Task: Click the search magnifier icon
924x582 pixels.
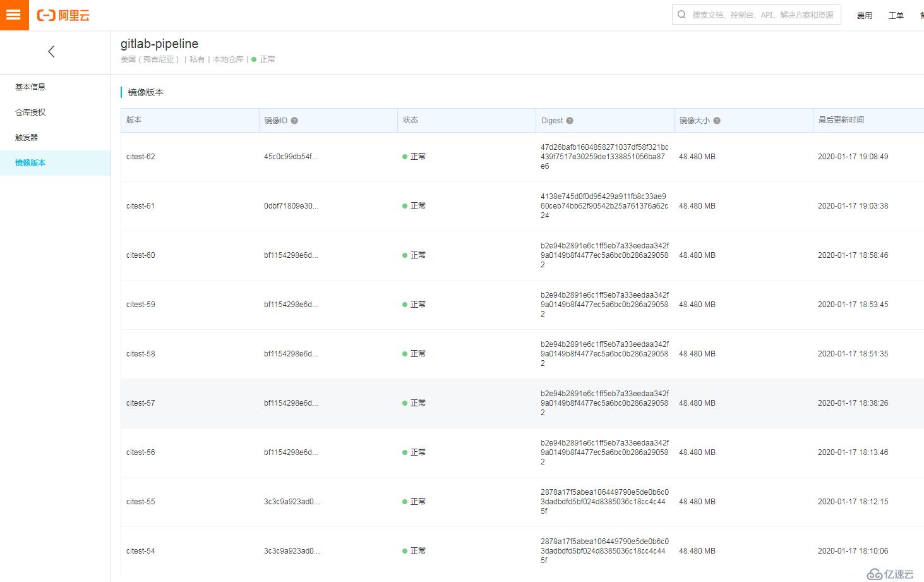Action: tap(682, 15)
